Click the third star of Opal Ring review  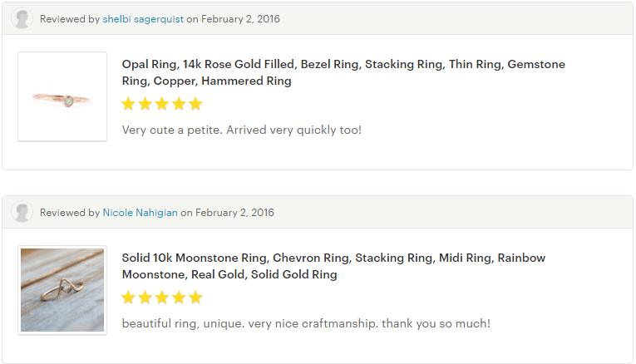coord(162,104)
